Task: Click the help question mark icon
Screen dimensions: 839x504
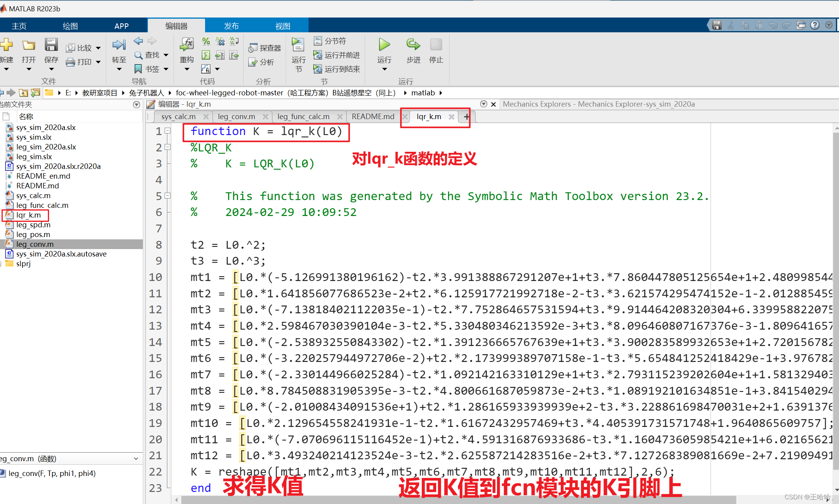Action: click(x=815, y=25)
